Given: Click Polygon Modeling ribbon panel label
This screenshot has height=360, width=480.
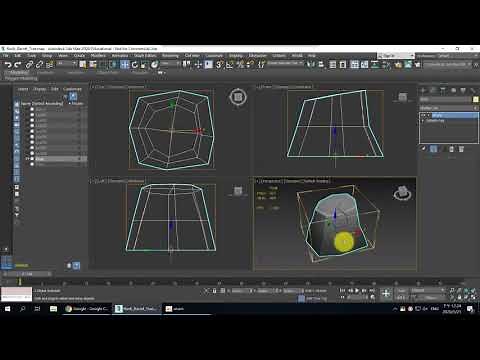Looking at the screenshot, I should 21,79.
